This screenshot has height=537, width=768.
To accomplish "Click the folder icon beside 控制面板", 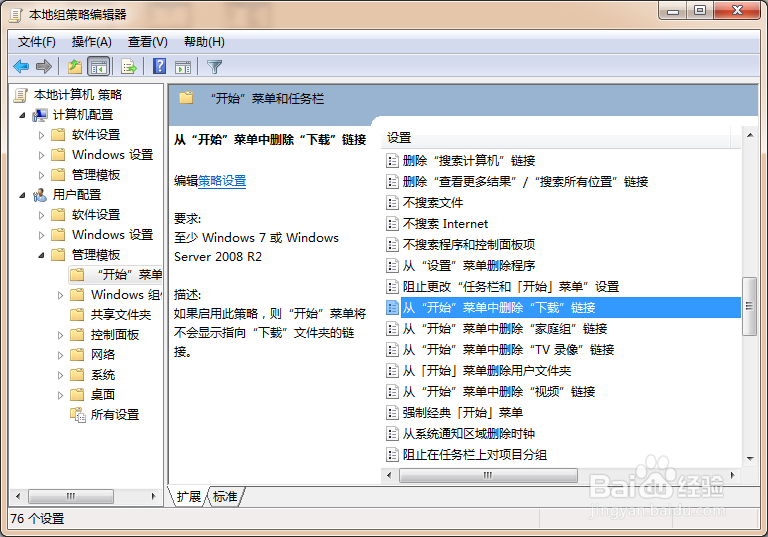I will pos(77,335).
